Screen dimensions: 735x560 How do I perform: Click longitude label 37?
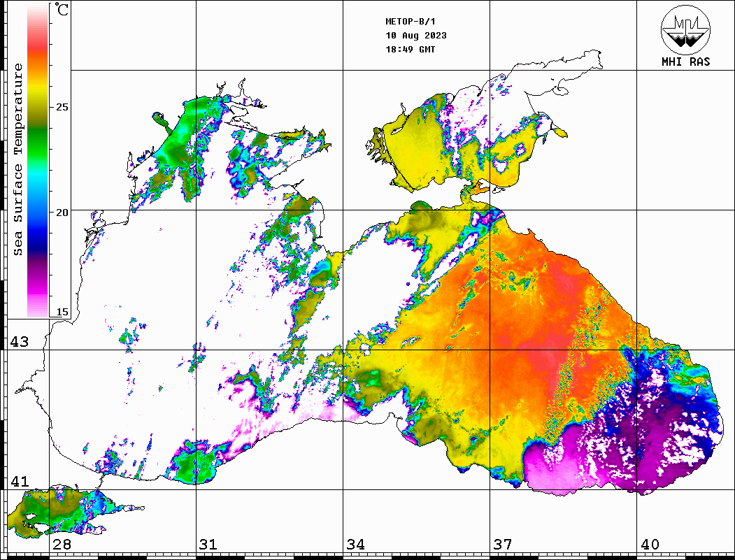point(503,545)
